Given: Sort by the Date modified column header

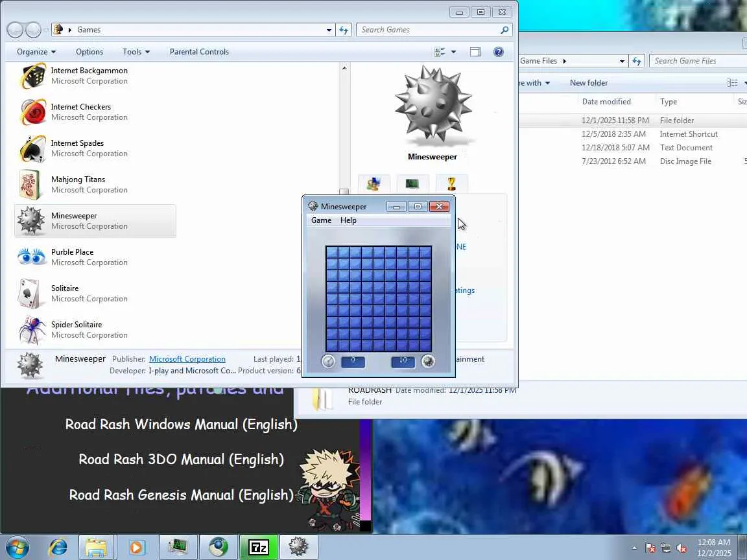Looking at the screenshot, I should coord(606,101).
